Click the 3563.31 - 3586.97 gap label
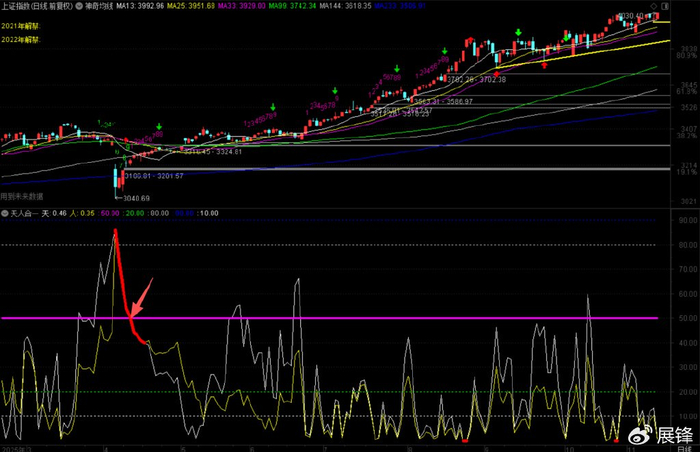 pos(443,101)
